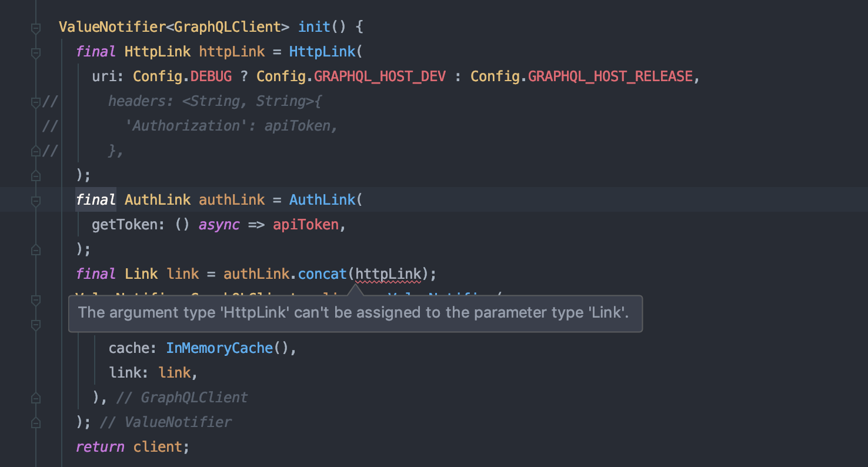
Task: Click the Config.GRAPHQL_HOST_RELEASE constant
Action: point(609,76)
